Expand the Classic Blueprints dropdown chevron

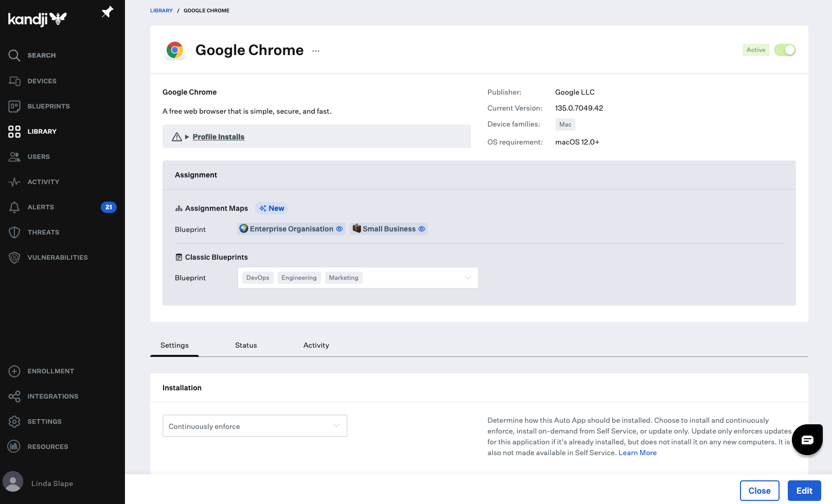[x=468, y=278]
